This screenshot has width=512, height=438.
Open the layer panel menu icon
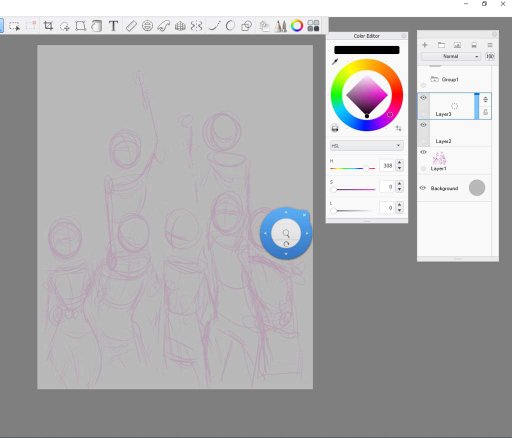pos(490,45)
